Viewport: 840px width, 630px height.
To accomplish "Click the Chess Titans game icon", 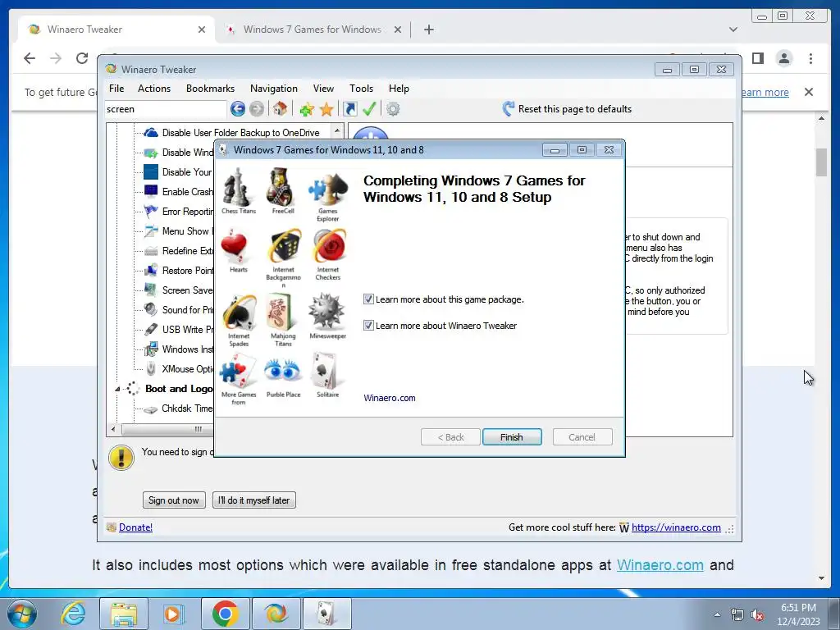I will click(237, 187).
